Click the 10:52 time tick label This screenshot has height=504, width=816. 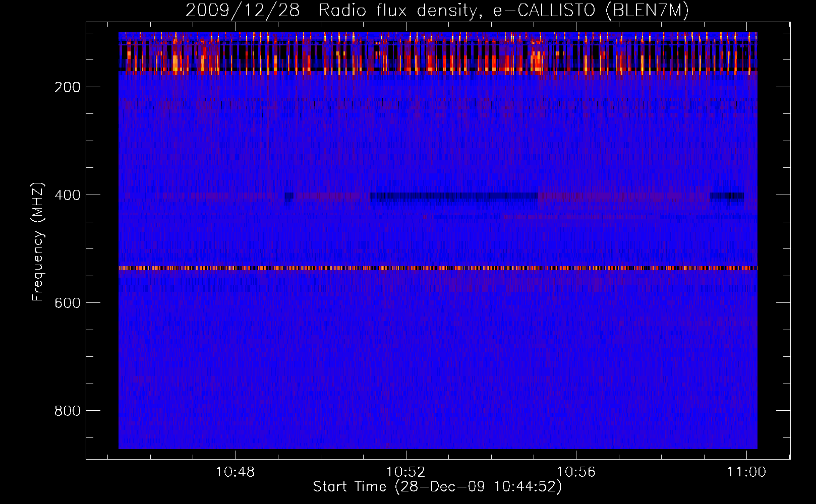point(406,472)
